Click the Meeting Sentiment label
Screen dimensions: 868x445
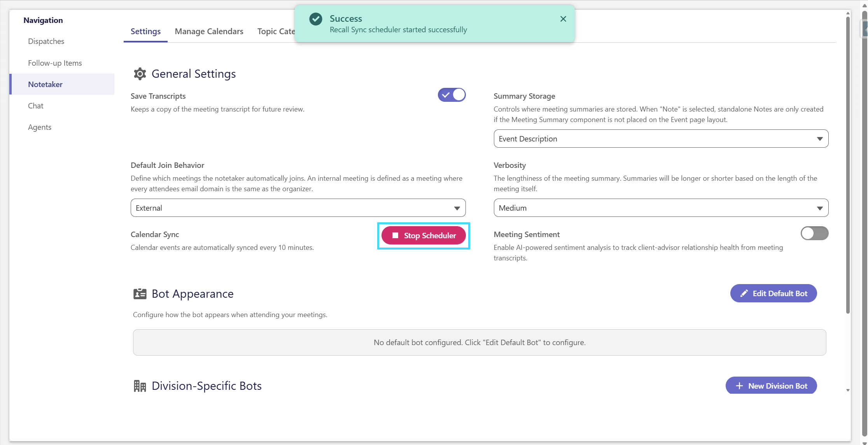click(x=527, y=234)
